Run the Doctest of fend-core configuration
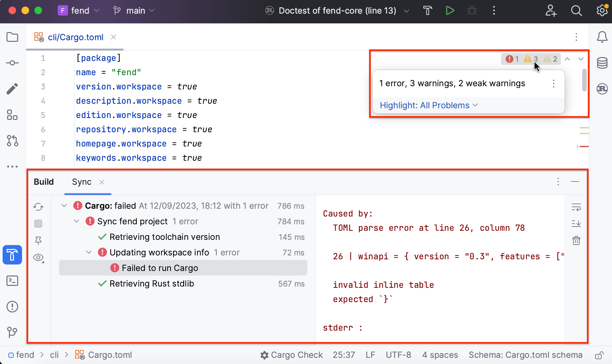 pyautogui.click(x=450, y=10)
